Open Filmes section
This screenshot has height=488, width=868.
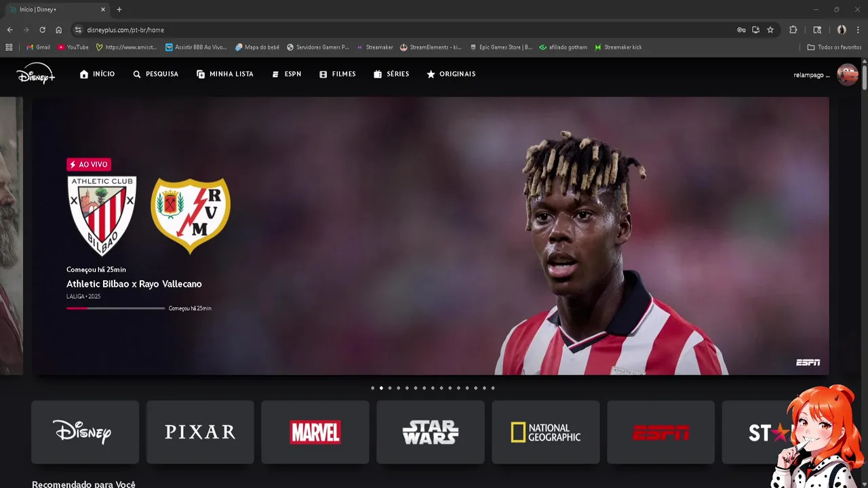point(337,74)
